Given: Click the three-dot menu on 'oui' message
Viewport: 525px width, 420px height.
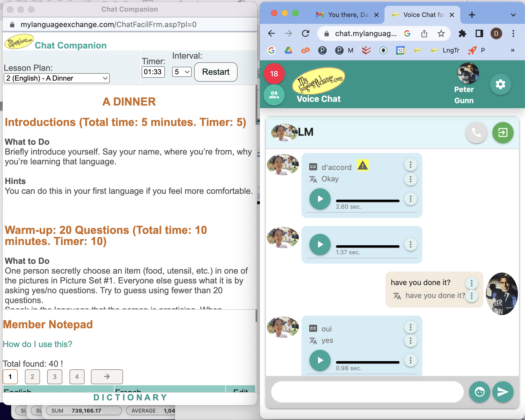Looking at the screenshot, I should [x=409, y=328].
